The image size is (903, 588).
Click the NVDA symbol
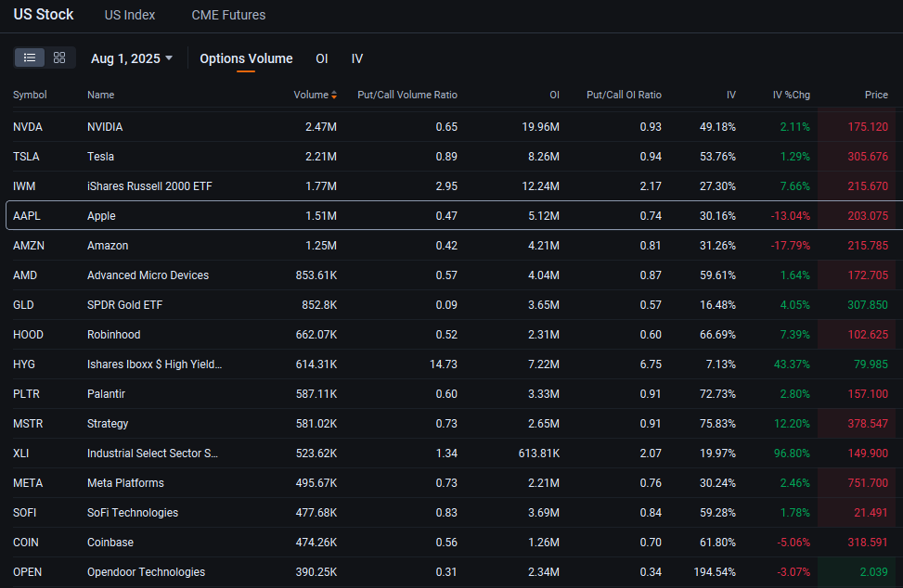coord(28,126)
